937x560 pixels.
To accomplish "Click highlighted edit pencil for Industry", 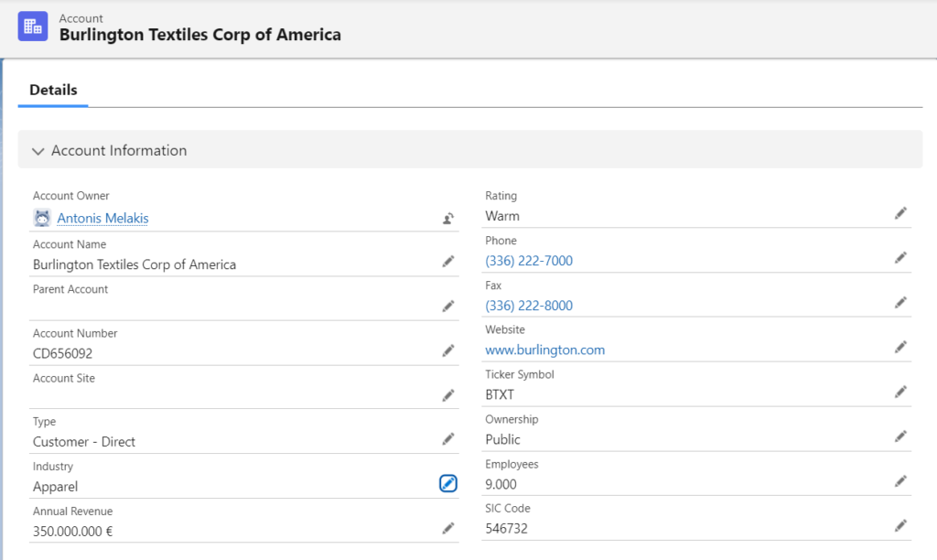I will point(448,483).
